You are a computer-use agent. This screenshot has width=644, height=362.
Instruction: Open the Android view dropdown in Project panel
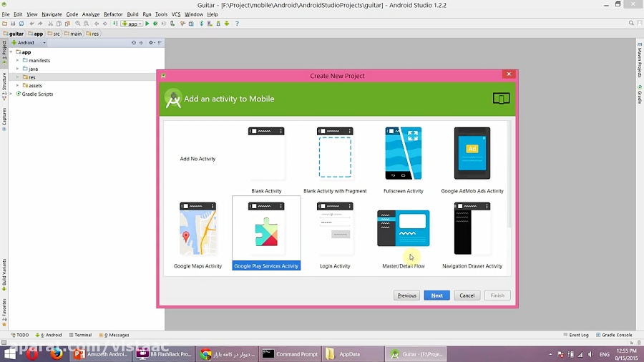[x=29, y=42]
